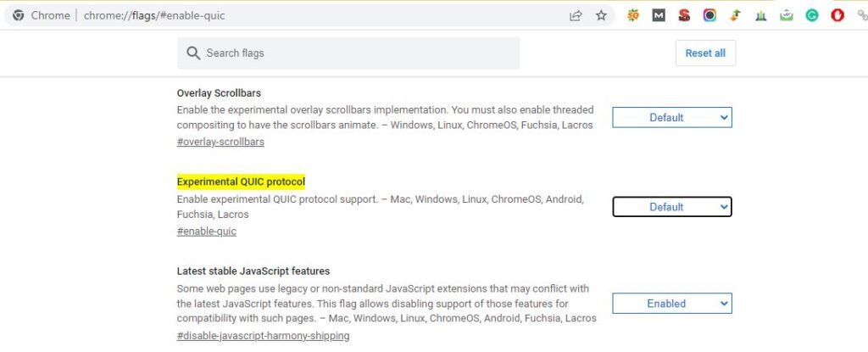868x352 pixels.
Task: Click the Chrome site info icon in address bar
Action: (19, 15)
